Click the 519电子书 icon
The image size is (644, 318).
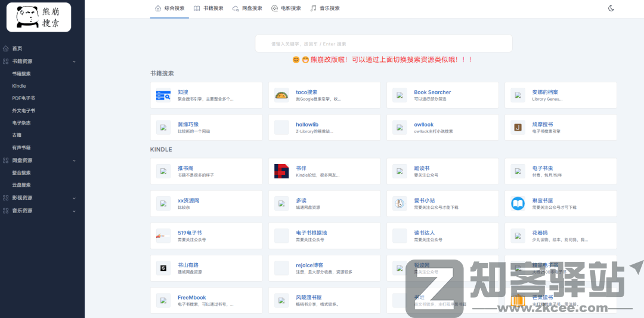pos(163,236)
